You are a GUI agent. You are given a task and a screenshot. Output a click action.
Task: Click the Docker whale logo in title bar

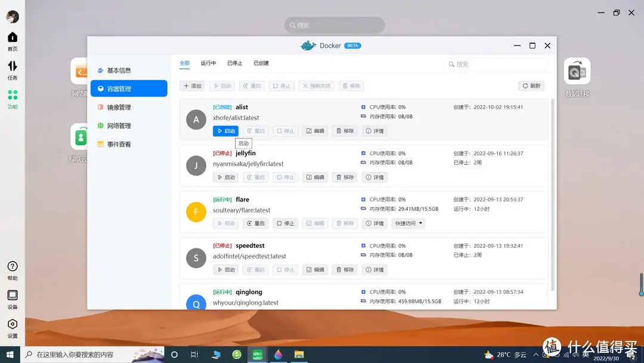point(308,45)
